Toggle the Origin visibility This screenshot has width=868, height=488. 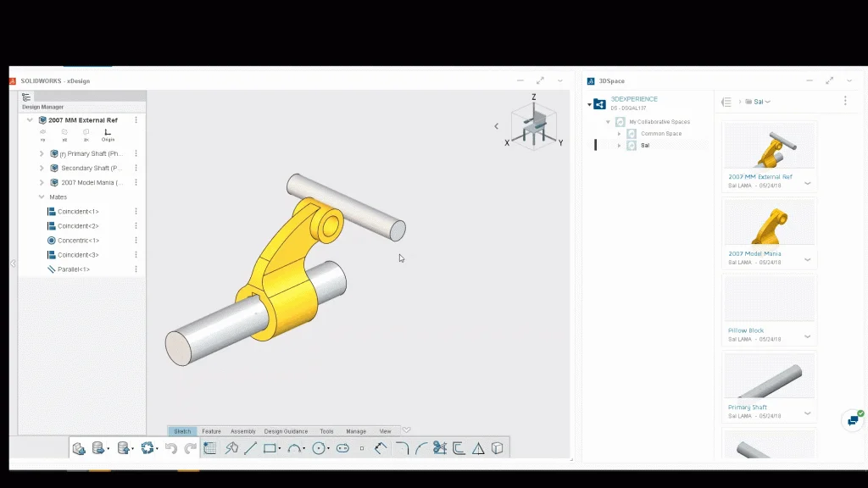108,134
